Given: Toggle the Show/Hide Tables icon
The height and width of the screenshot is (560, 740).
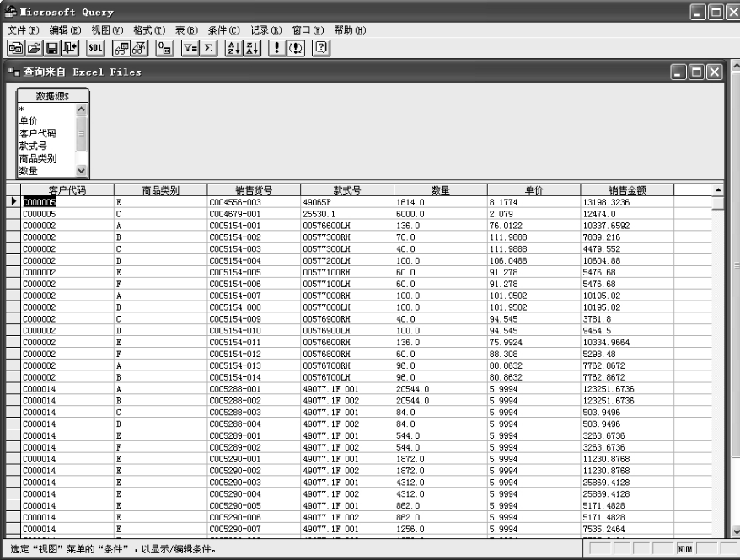Looking at the screenshot, I should [121, 48].
